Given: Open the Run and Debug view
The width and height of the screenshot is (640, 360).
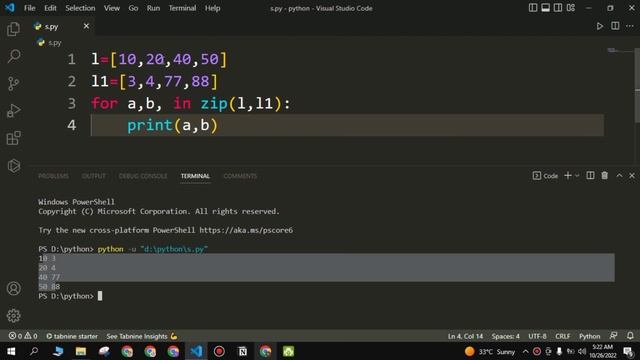Looking at the screenshot, I should coord(13,111).
